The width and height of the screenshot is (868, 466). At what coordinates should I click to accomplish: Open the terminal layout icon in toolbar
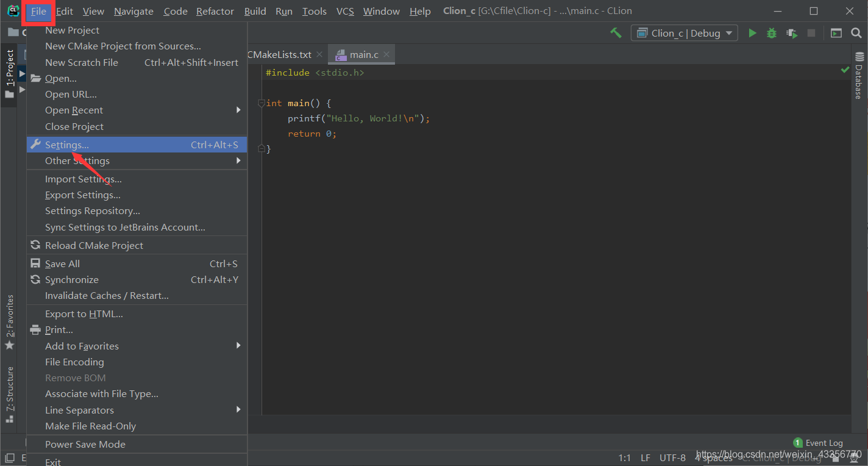836,33
